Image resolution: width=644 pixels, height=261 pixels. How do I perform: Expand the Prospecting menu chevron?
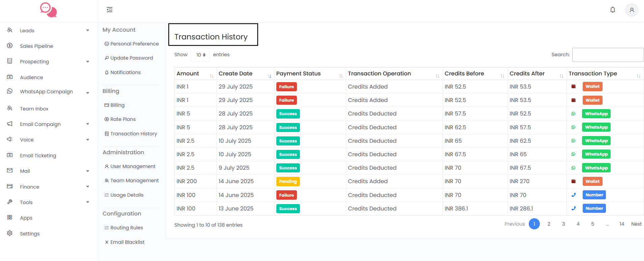pyautogui.click(x=88, y=61)
